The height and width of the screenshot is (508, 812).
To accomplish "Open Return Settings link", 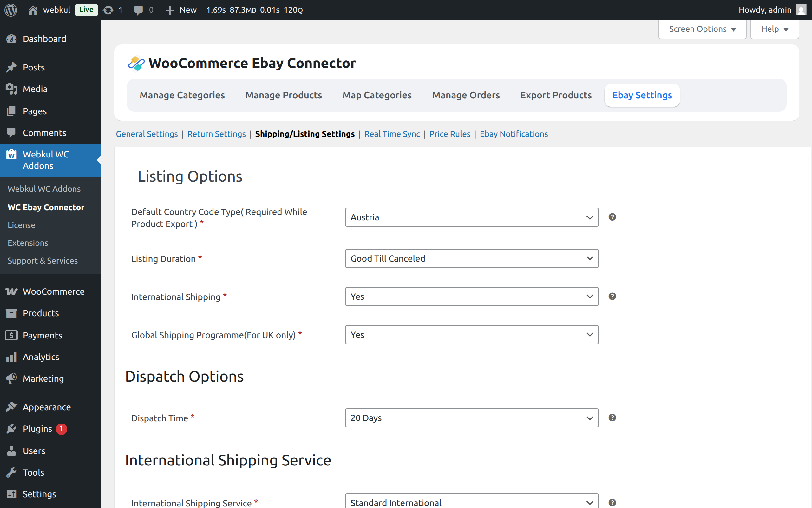I will tap(216, 134).
